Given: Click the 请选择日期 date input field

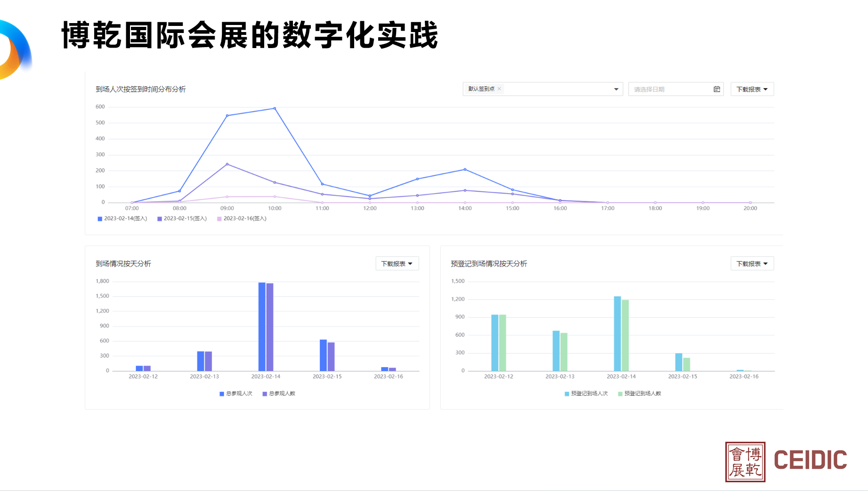Looking at the screenshot, I should point(669,89).
